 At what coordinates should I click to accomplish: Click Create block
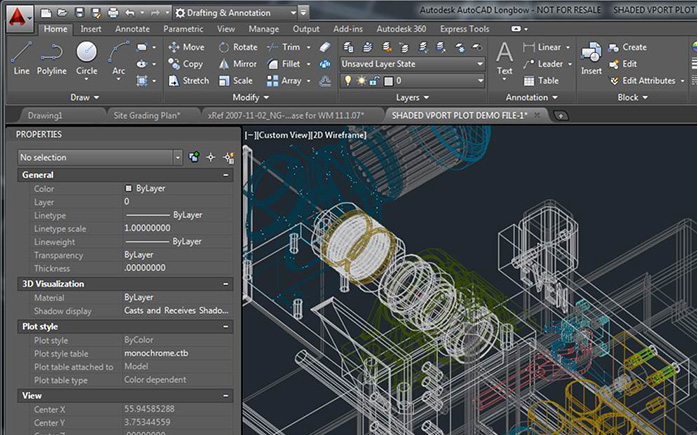pos(627,47)
